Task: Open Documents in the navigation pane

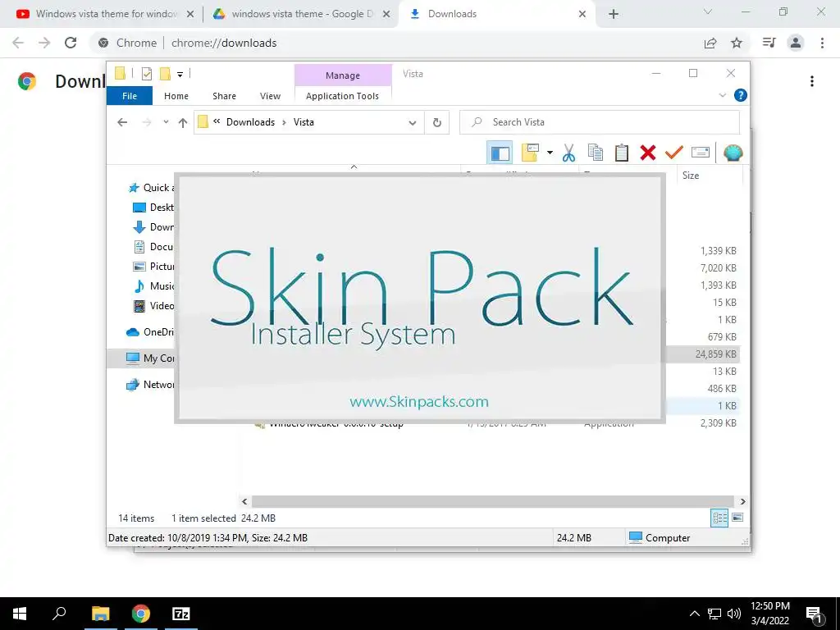Action: 153,247
